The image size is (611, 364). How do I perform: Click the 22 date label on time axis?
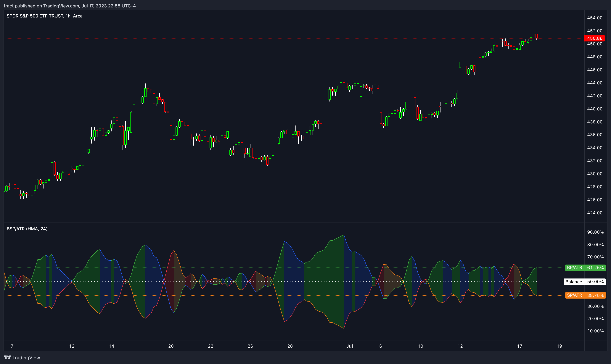coord(211,346)
